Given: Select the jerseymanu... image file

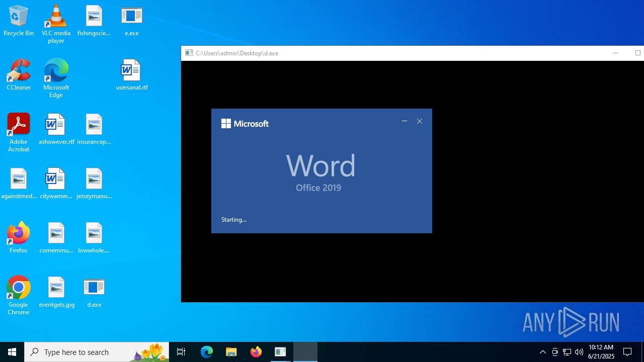Looking at the screenshot, I should coord(94,184).
